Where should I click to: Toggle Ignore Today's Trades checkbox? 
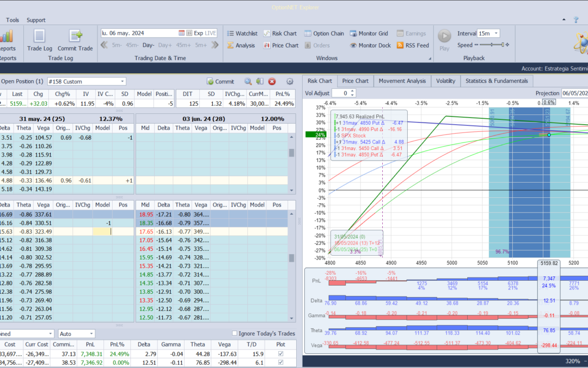234,333
